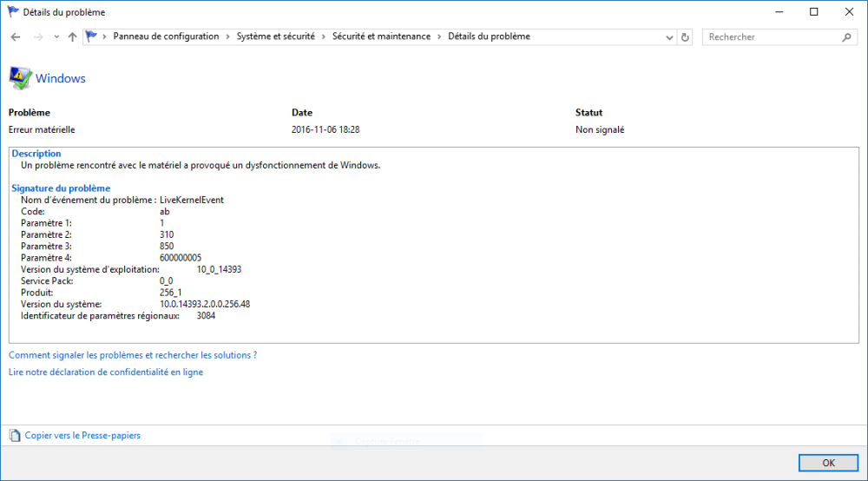Click the forward navigation arrow
868x481 pixels.
click(x=38, y=37)
